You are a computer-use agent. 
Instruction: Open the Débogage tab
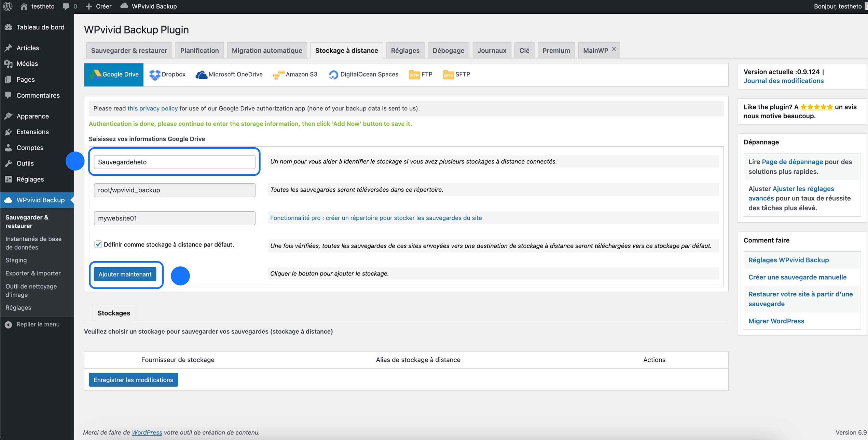tap(448, 50)
